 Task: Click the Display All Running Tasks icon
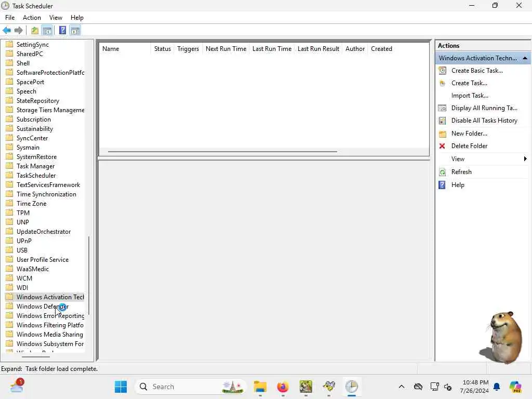click(x=442, y=108)
